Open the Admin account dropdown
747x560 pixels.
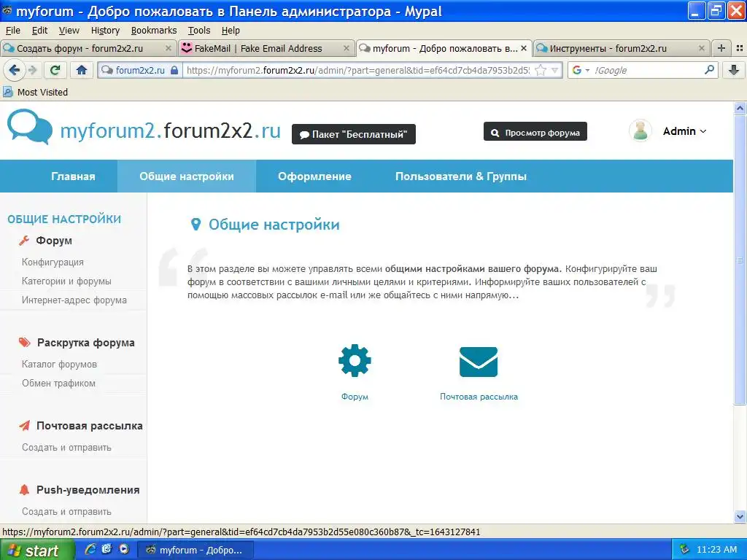(x=684, y=131)
